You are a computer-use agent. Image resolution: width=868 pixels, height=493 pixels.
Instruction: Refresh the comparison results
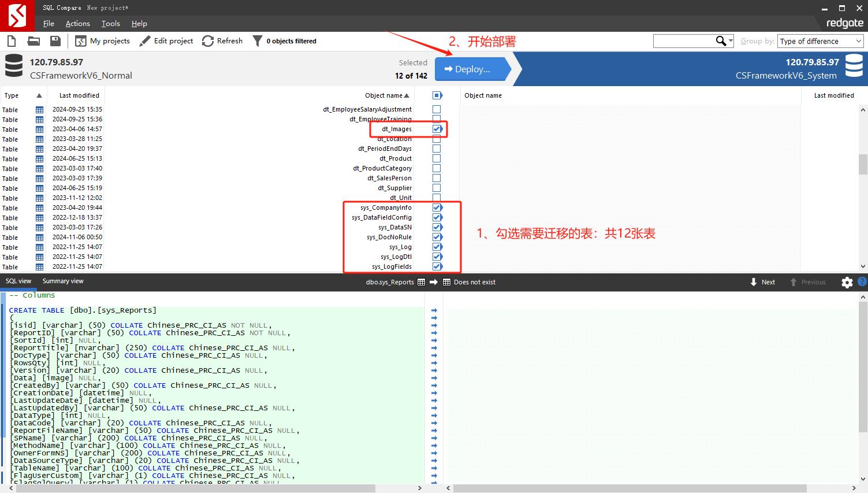click(222, 40)
